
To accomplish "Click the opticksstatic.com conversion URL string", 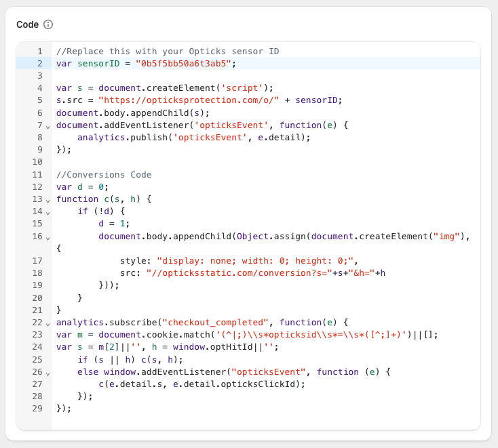I will 239,273.
